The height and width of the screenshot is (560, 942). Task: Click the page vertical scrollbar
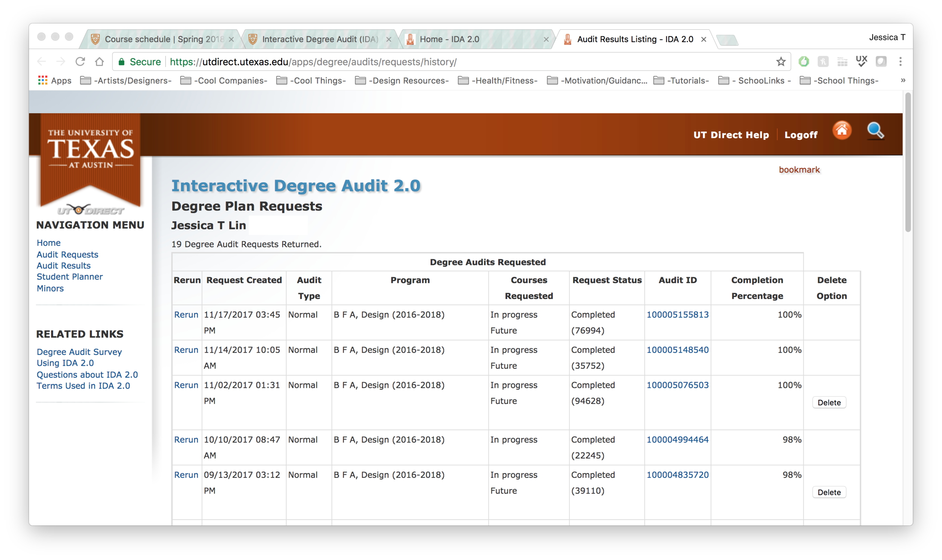pyautogui.click(x=908, y=162)
